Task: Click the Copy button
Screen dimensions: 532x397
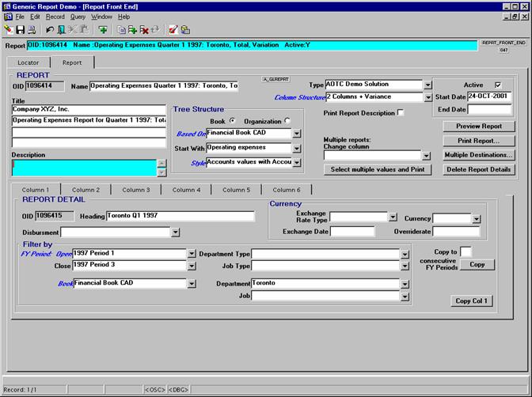Action: 477,264
